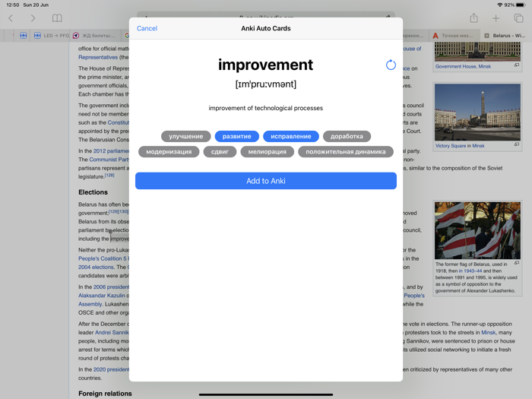This screenshot has width=532, height=399.
Task: Select the положительная динамика chip
Action: pyautogui.click(x=346, y=152)
